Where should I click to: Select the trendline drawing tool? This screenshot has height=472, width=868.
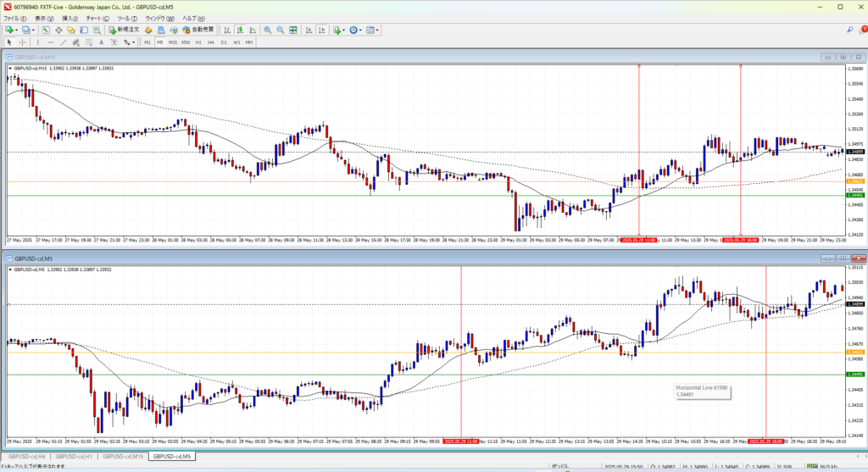tap(65, 42)
